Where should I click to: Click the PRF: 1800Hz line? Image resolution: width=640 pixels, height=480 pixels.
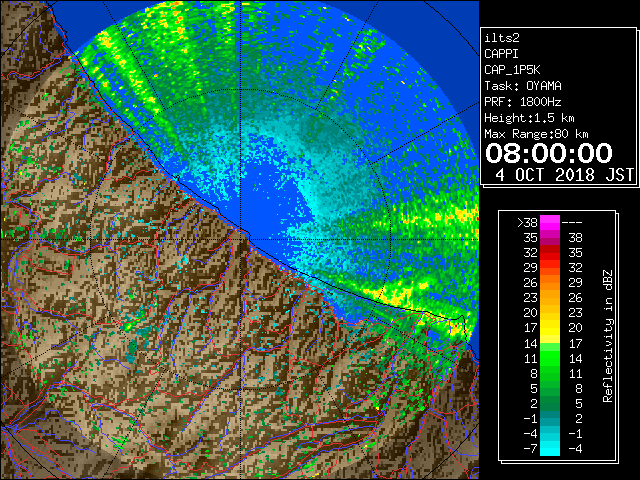click(x=523, y=102)
